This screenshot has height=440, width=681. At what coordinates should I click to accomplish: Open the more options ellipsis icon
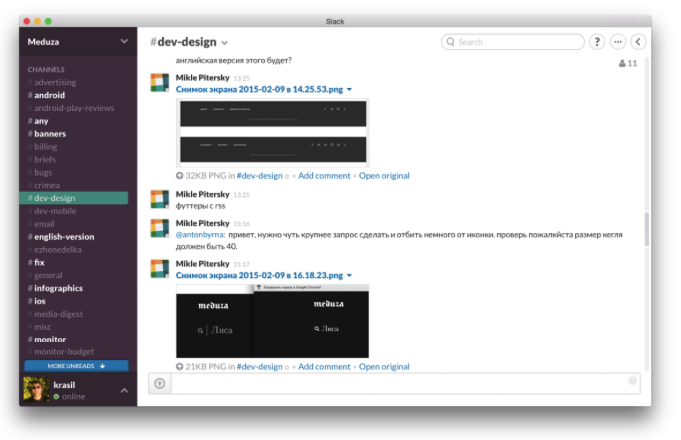coord(618,42)
